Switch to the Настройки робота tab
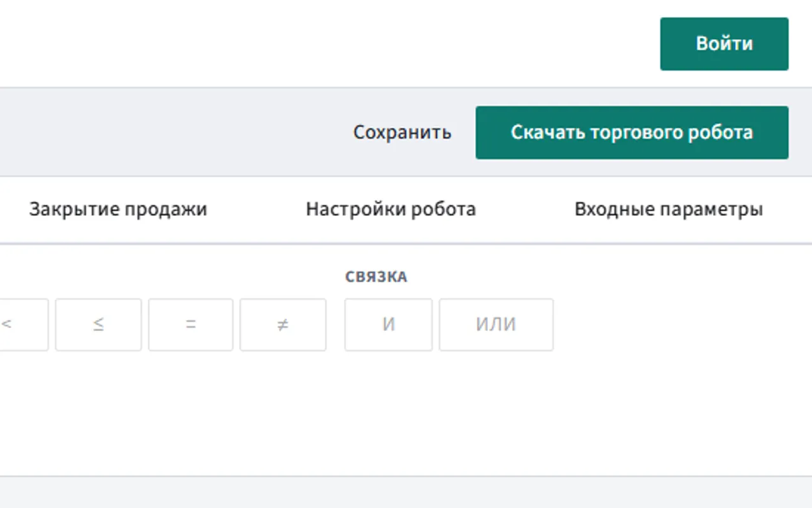This screenshot has height=508, width=812. coord(391,210)
